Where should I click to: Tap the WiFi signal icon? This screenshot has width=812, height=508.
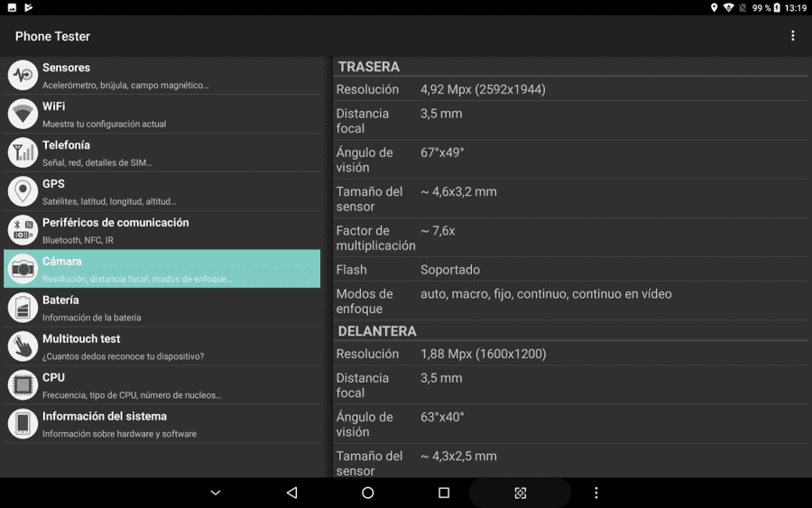(23, 114)
